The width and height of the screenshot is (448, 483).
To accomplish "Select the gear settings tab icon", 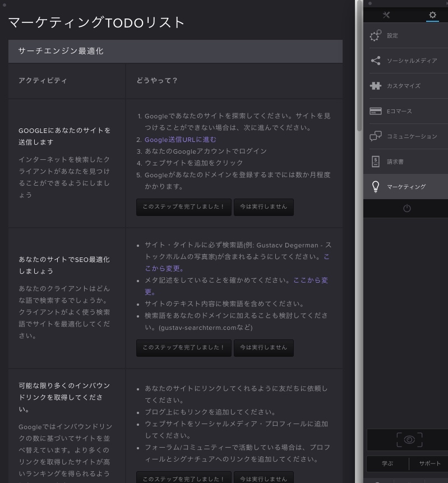I will pos(432,15).
